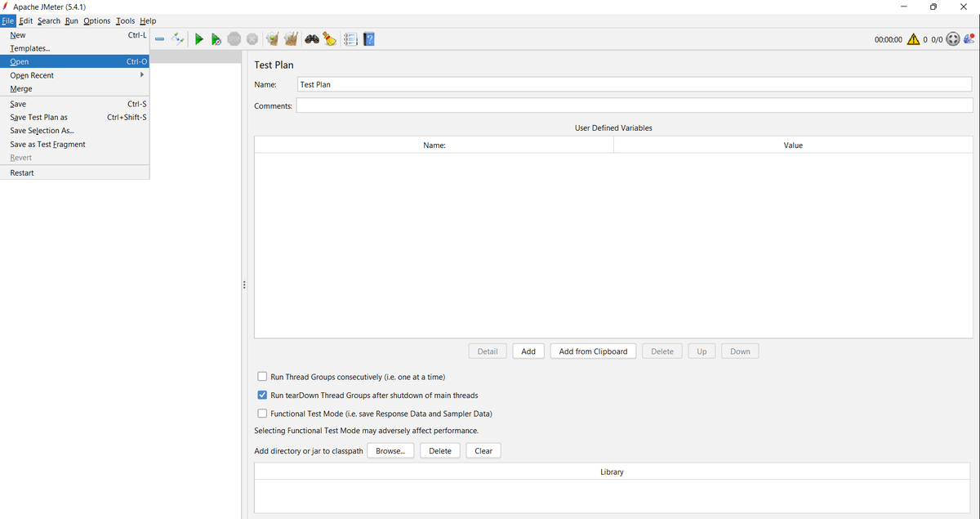Click Browse... to add classpath jar

(390, 450)
